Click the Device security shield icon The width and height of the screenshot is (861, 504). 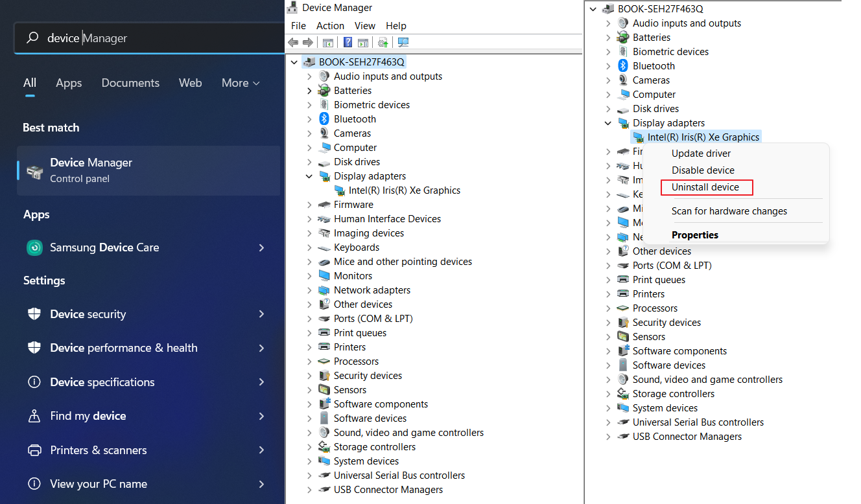click(x=34, y=314)
